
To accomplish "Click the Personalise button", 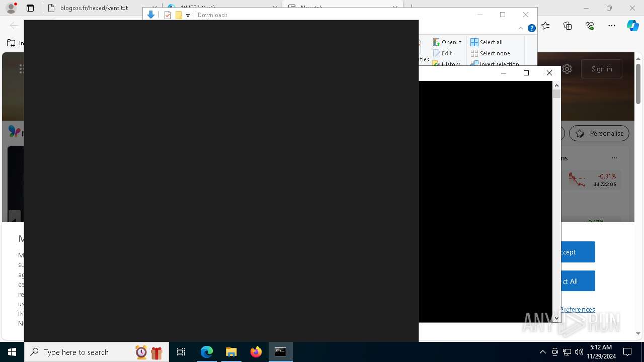I will coord(599,133).
